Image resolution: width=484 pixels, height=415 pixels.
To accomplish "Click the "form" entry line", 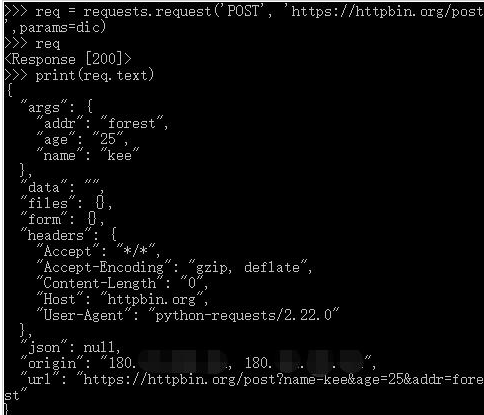I will (x=62, y=219).
